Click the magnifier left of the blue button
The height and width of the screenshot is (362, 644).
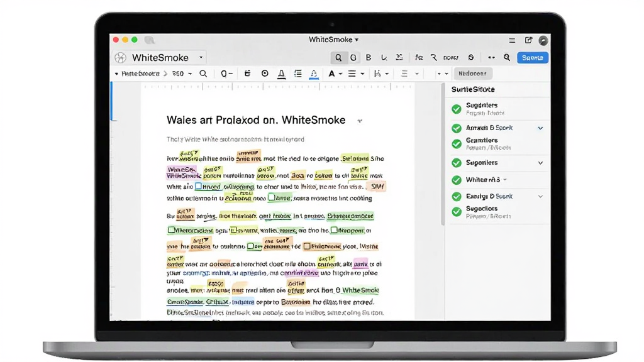[x=507, y=57]
